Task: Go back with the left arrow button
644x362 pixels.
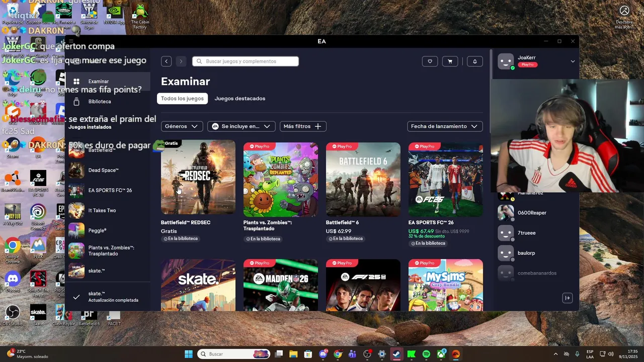Action: 166,61
